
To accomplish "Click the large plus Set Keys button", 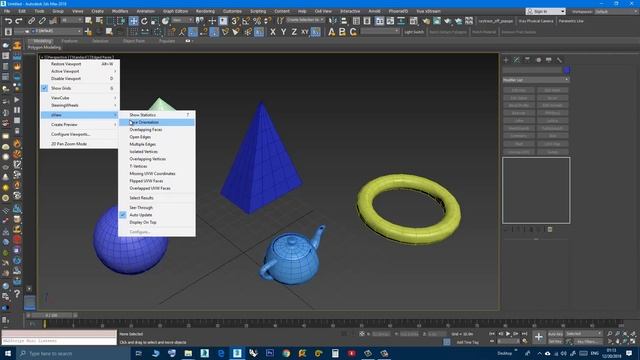I will point(539,337).
